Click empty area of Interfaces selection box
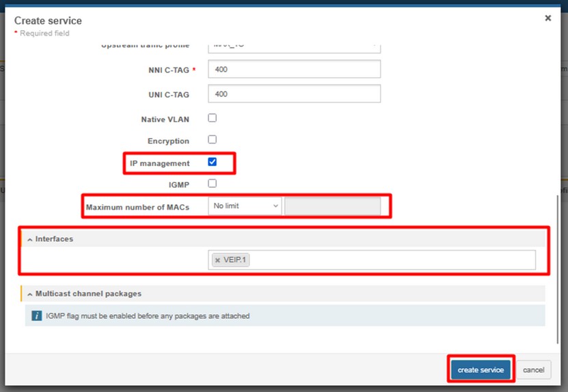This screenshot has width=568, height=392. (390, 260)
